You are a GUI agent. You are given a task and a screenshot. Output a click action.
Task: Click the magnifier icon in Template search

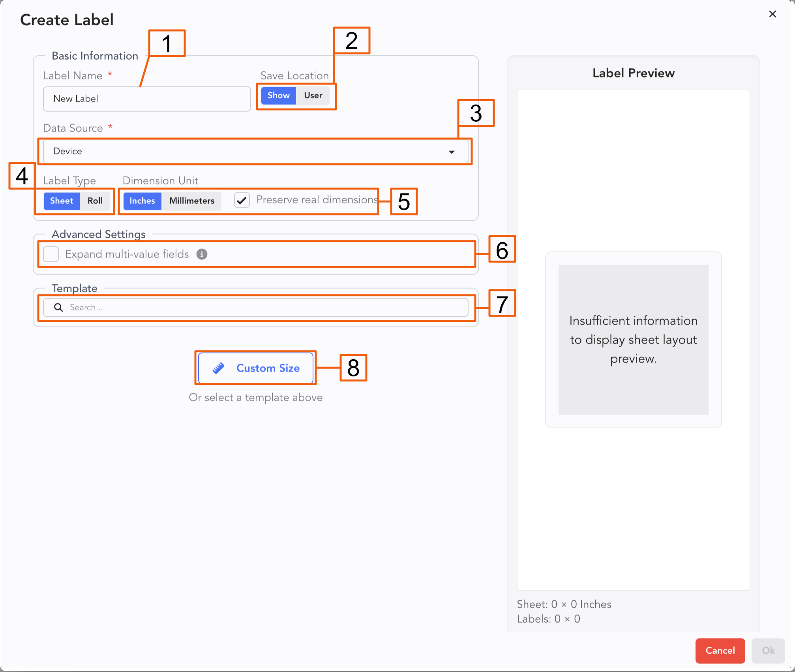pos(58,308)
